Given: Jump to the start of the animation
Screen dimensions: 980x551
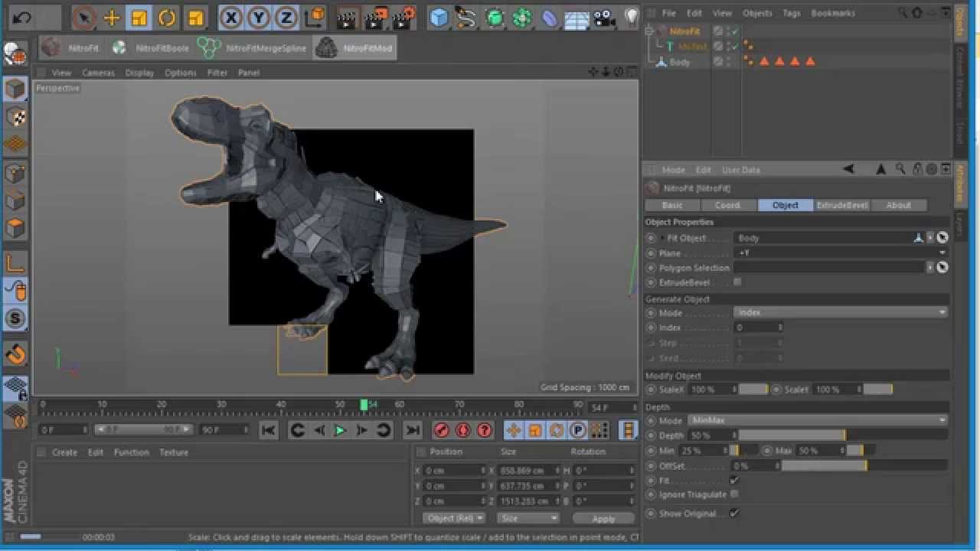Looking at the screenshot, I should pos(268,430).
